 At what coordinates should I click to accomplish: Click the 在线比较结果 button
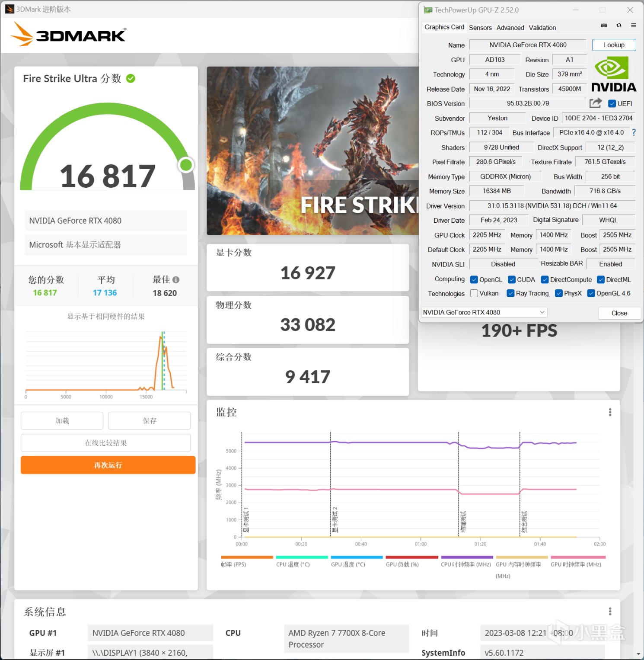pos(105,443)
